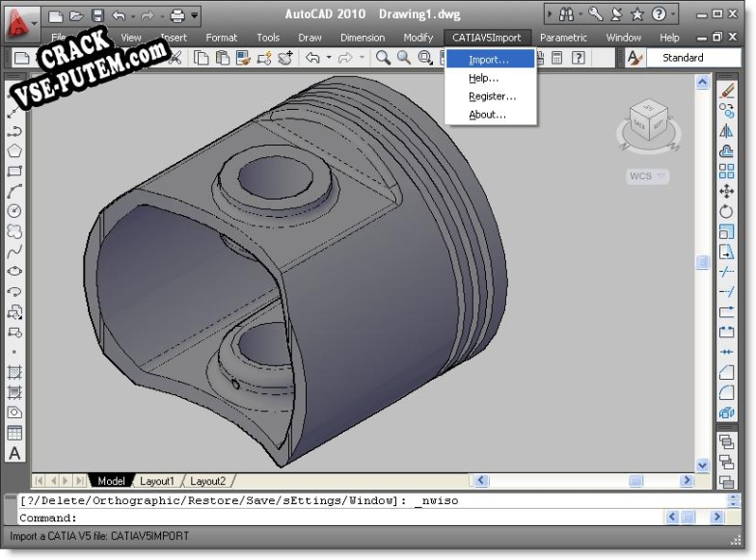
Task: Select the Polyline tool in Draw toolbar
Action: [x=14, y=131]
